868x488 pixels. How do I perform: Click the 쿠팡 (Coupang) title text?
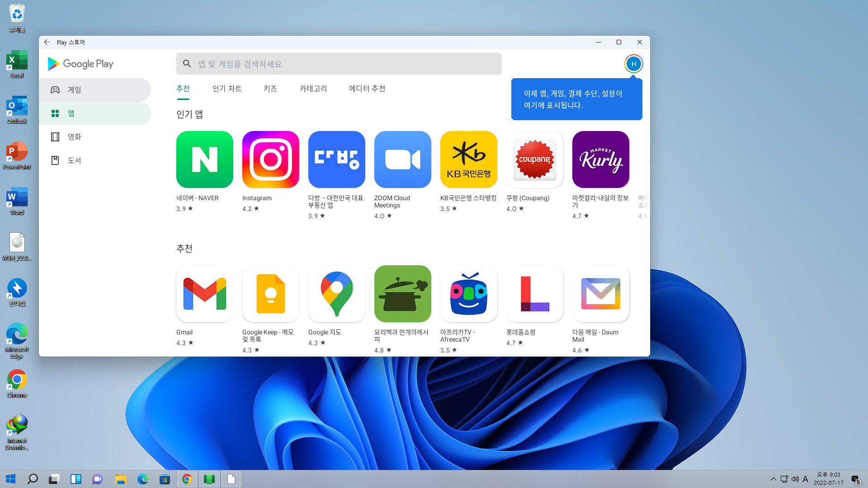(x=528, y=198)
